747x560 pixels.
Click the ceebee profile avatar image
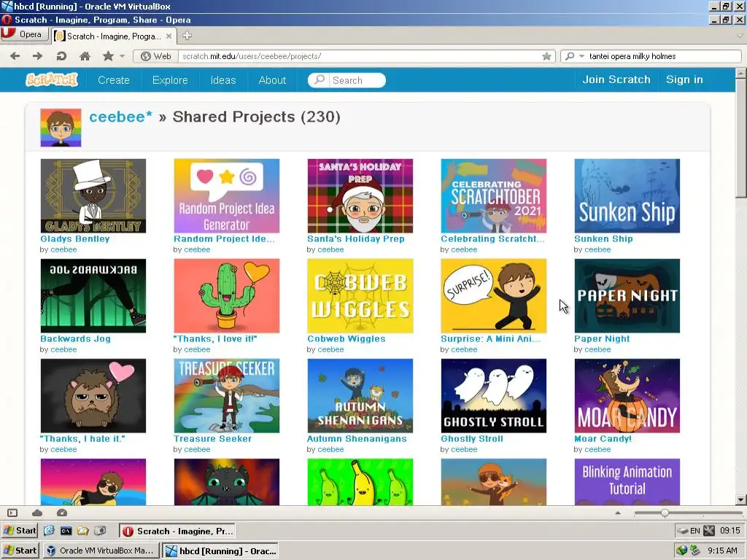tap(61, 128)
